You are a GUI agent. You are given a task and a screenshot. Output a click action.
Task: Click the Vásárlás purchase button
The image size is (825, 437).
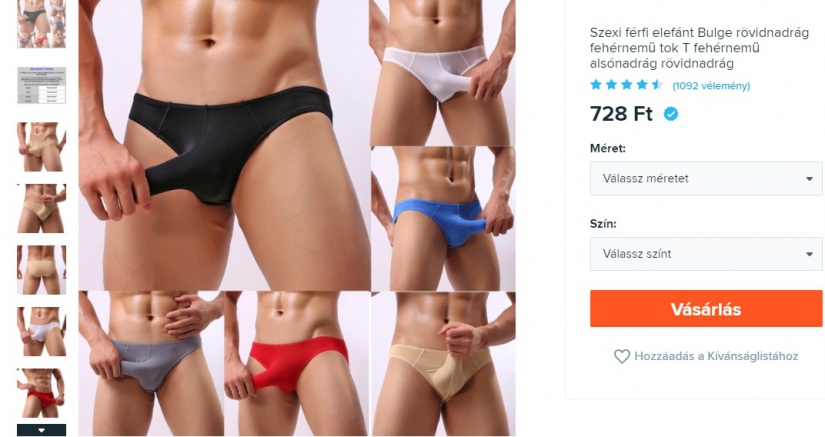tap(706, 309)
